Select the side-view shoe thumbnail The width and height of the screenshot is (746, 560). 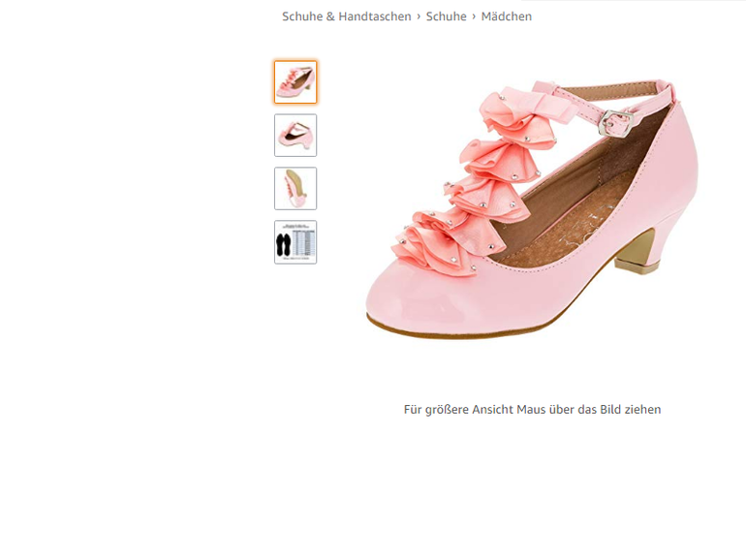click(x=295, y=136)
